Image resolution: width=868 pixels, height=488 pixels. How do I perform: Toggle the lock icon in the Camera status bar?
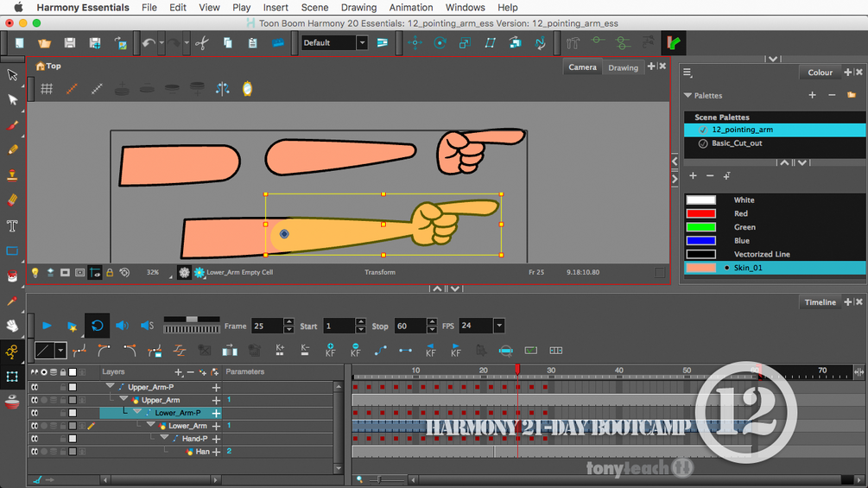110,272
